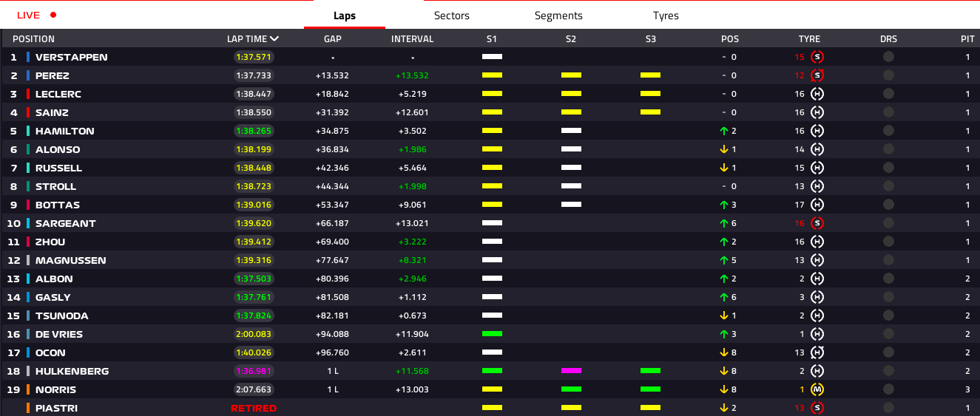
Task: Click the DRS column header
Action: coord(888,39)
